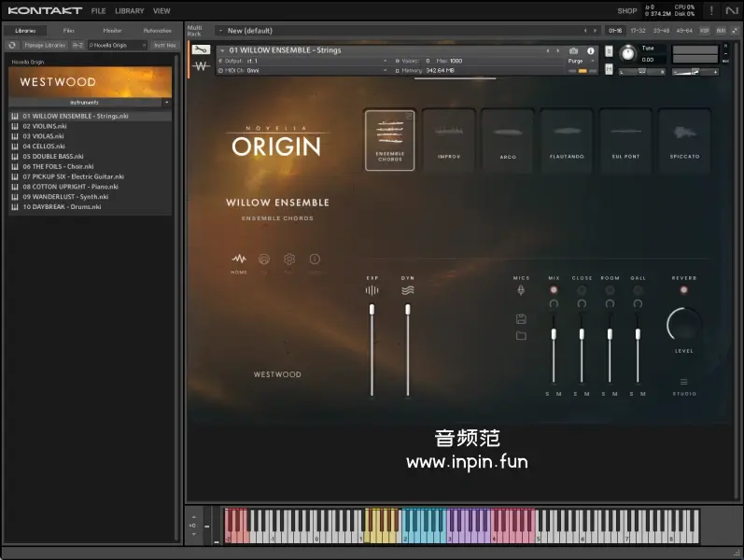Open the LIBRARY menu
Screen dimensions: 744x560
tap(130, 11)
